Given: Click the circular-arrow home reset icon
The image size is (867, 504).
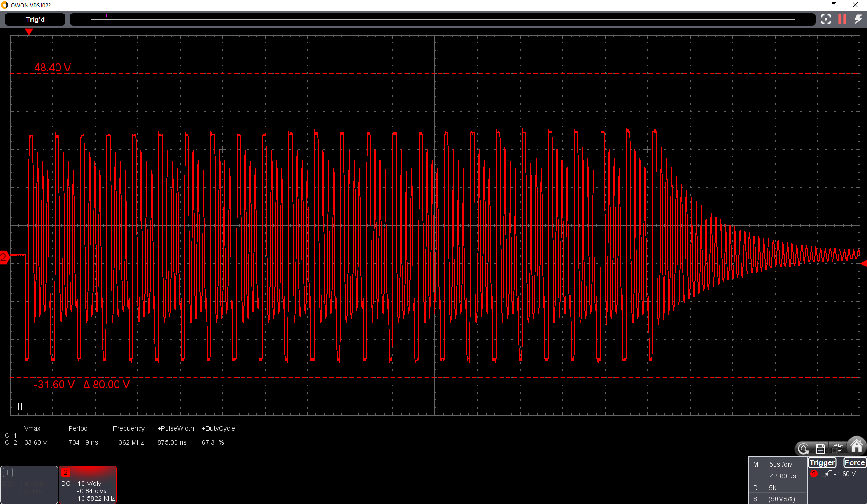Looking at the screenshot, I should (803, 448).
